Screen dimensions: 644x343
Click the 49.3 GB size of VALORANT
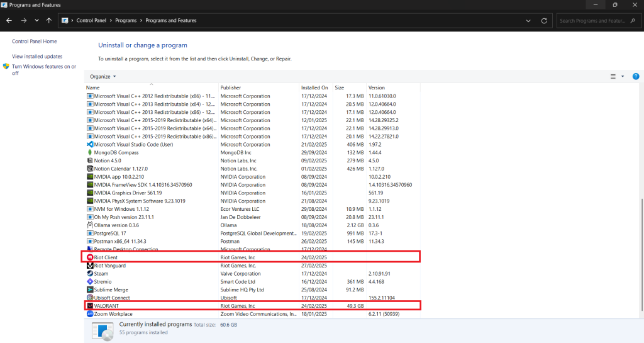[355, 306]
